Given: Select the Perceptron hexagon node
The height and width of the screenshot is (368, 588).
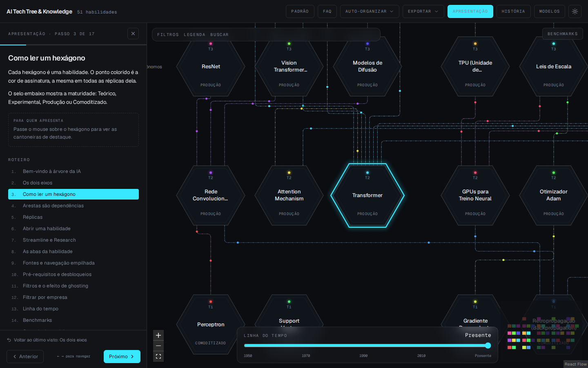Looking at the screenshot, I should pyautogui.click(x=211, y=324).
